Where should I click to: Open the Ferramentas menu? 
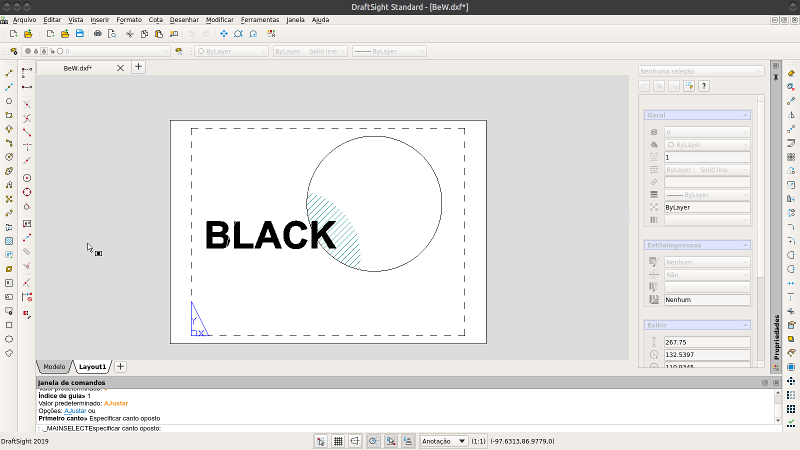258,19
